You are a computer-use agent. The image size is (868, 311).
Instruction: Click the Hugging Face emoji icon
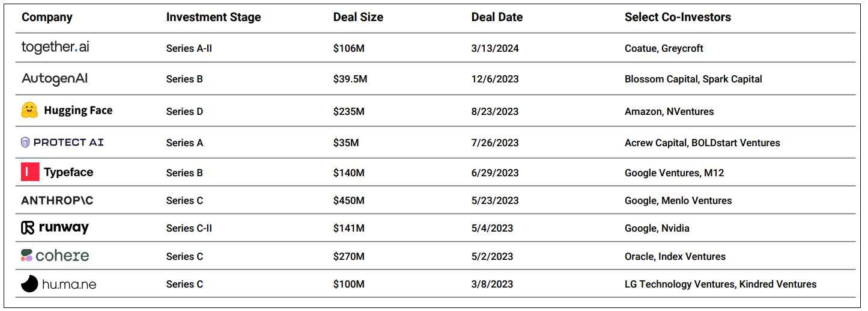click(29, 110)
